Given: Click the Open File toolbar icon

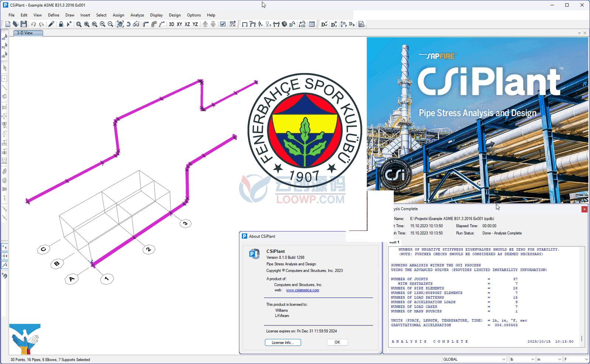Looking at the screenshot, I should (15, 24).
